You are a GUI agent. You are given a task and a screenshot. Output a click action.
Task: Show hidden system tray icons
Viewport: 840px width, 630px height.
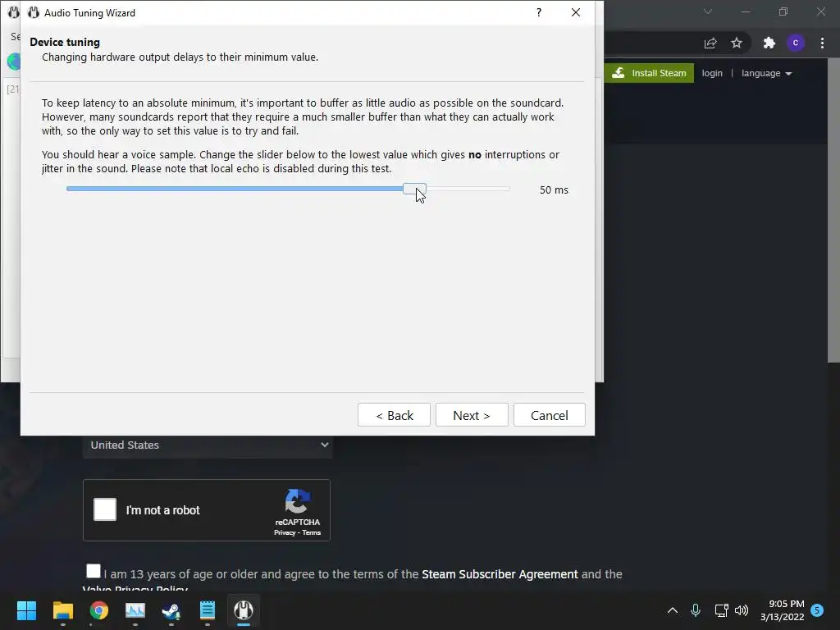pyautogui.click(x=673, y=610)
